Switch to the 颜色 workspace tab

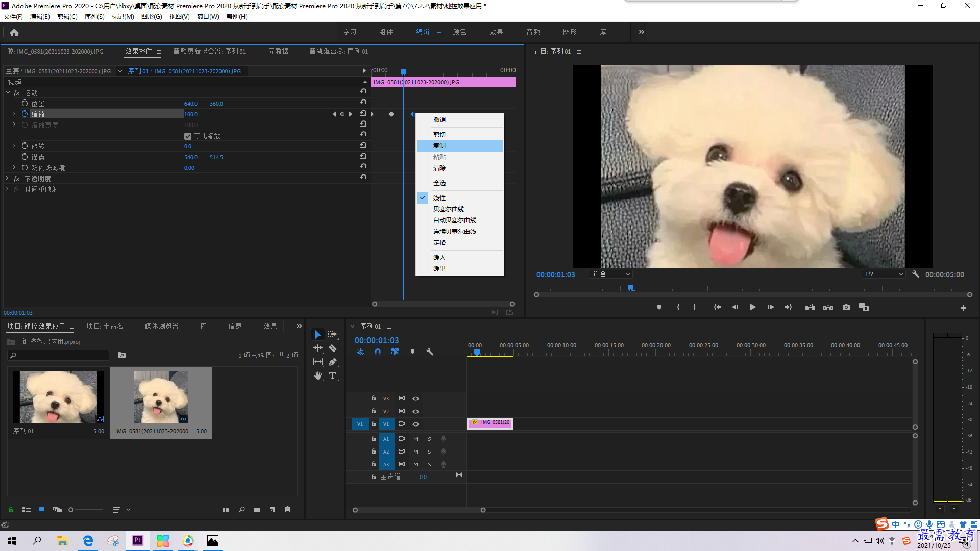[x=459, y=32]
